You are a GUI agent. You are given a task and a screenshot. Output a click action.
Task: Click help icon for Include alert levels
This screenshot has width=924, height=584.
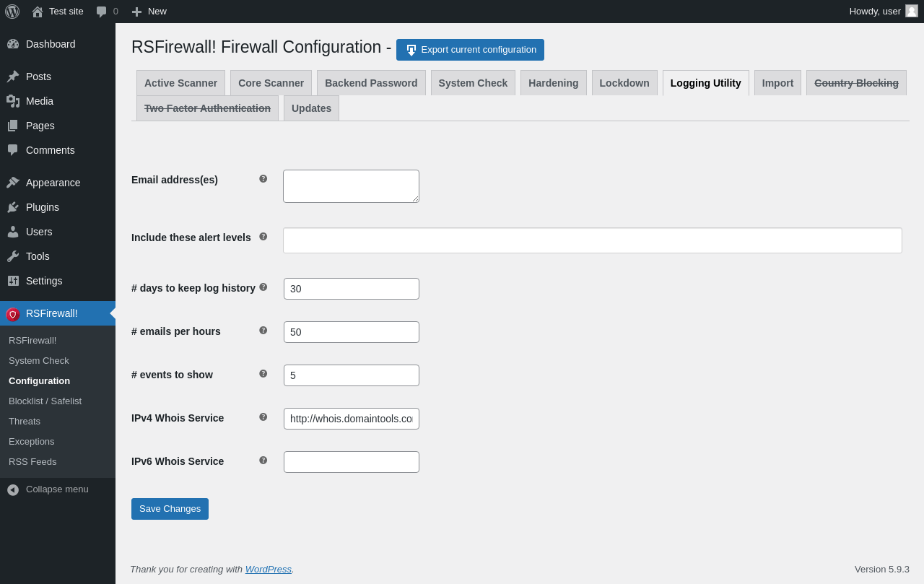pos(263,236)
